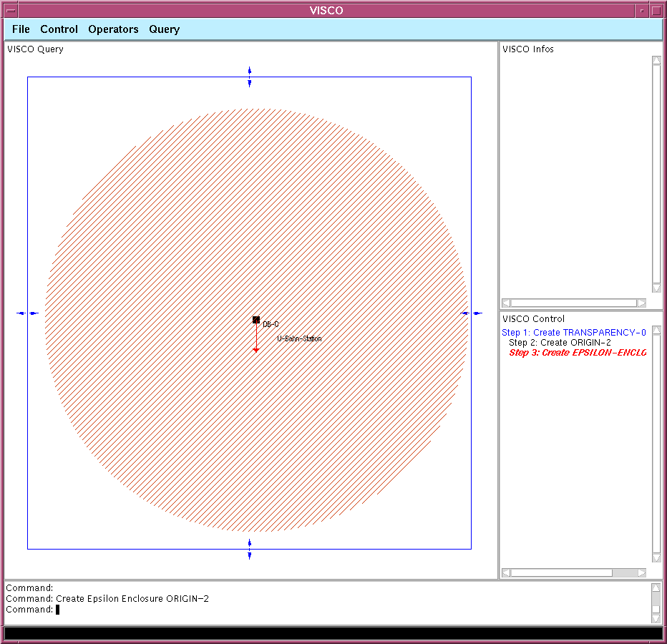Open the Query menu
The width and height of the screenshot is (667, 644).
coord(164,29)
